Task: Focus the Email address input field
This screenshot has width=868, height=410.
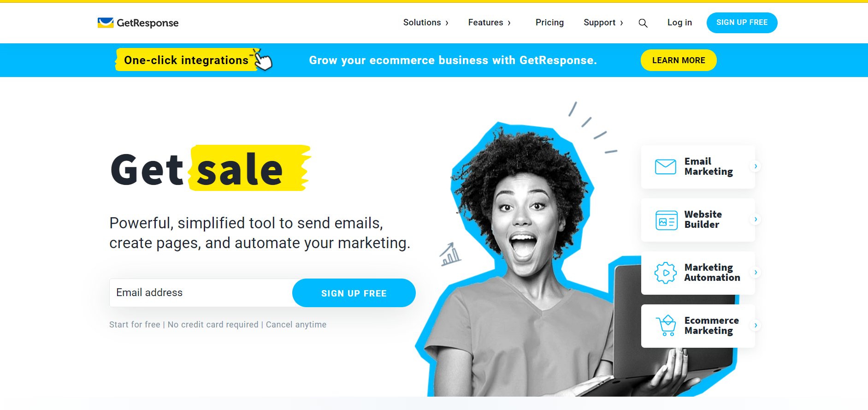Action: [201, 293]
